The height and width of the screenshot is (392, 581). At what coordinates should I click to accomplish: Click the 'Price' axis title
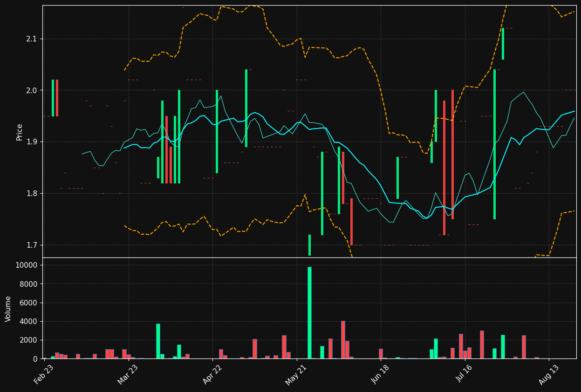pyautogui.click(x=20, y=132)
